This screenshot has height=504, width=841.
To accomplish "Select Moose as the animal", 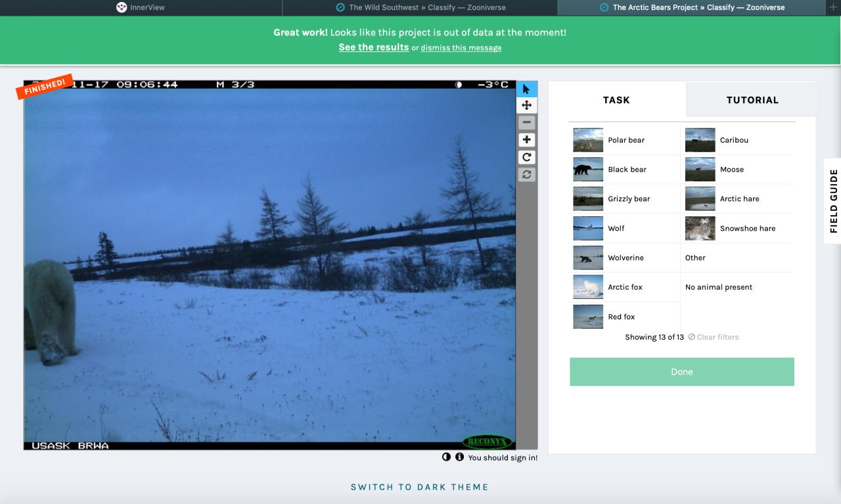I will [737, 170].
